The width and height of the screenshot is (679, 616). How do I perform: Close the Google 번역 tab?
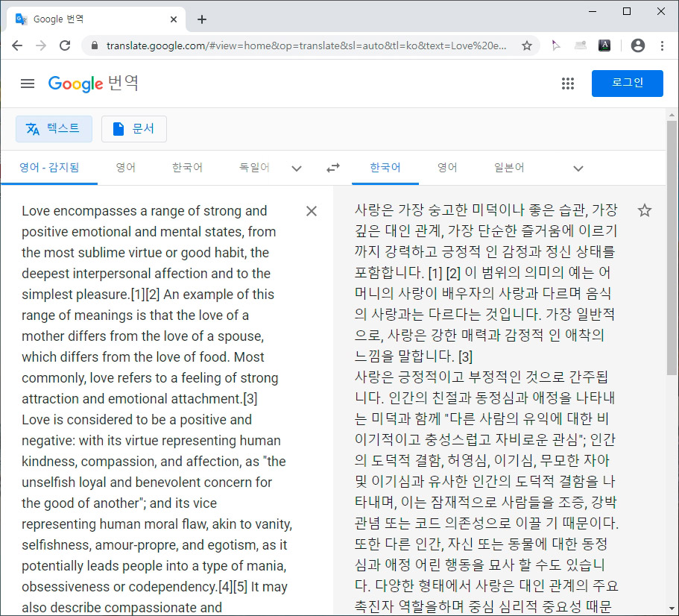[x=174, y=19]
